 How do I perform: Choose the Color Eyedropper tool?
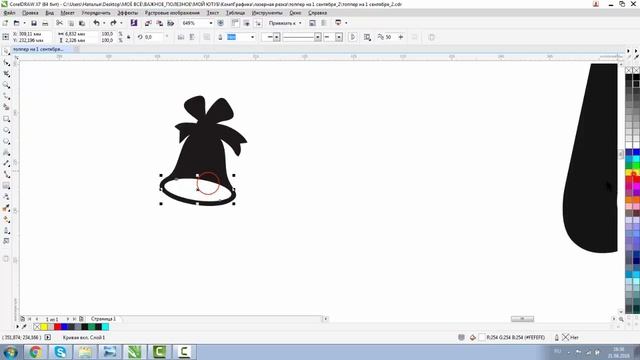point(6,208)
